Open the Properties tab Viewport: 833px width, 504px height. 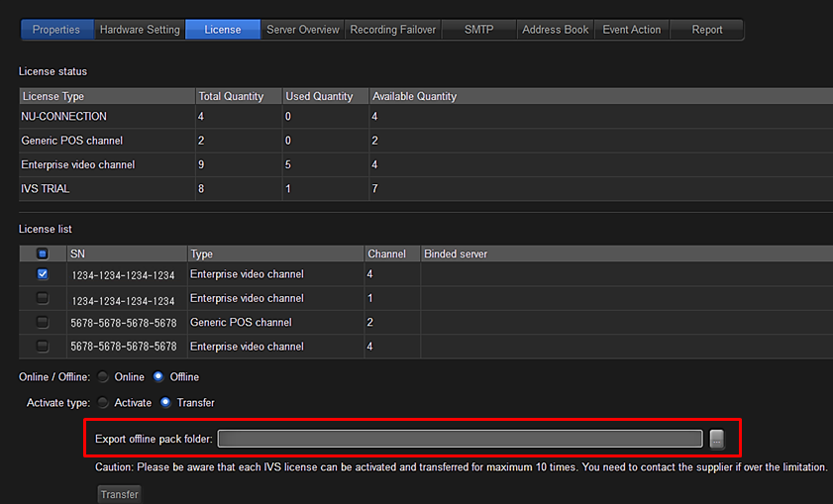tap(56, 30)
